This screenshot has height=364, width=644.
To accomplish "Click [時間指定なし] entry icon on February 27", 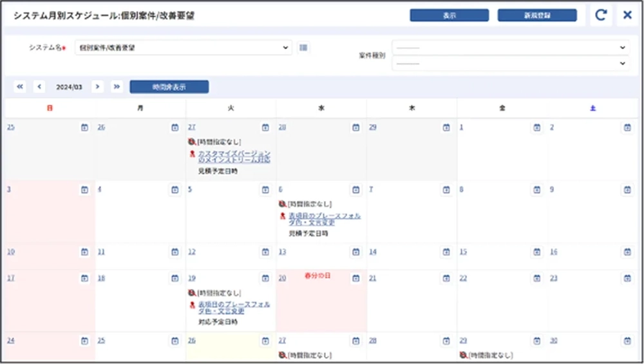I will click(x=192, y=142).
